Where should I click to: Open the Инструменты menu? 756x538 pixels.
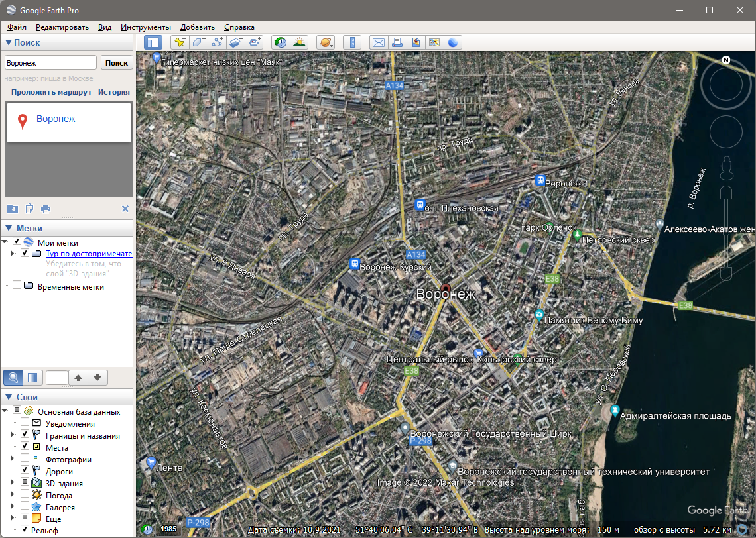[x=145, y=27]
